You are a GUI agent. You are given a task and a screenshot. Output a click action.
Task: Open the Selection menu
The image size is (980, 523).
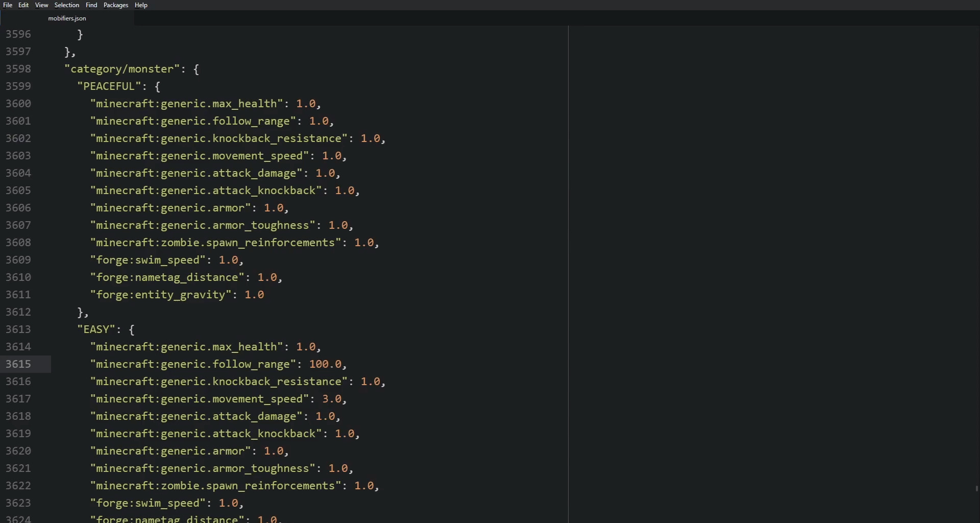click(x=67, y=5)
